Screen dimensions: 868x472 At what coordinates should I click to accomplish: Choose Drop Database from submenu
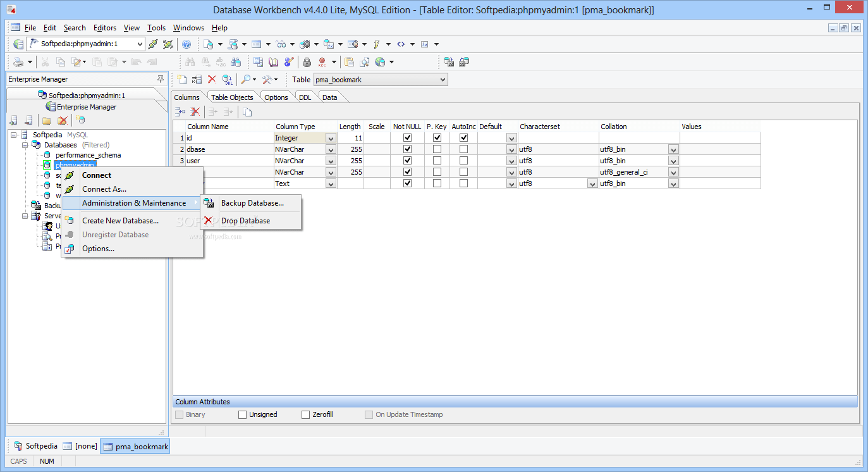click(245, 221)
